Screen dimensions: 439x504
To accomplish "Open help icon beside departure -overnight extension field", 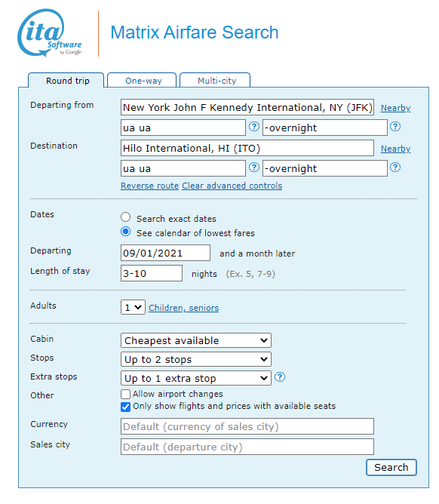I will coord(395,127).
